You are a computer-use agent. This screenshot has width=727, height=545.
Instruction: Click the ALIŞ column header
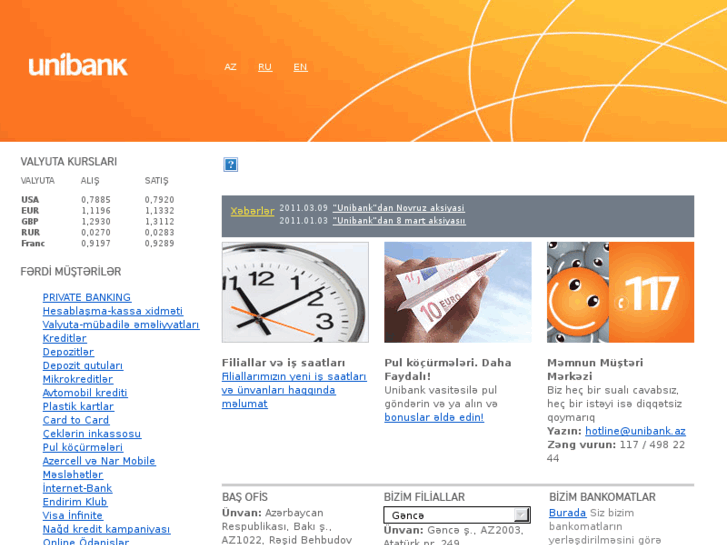click(90, 181)
